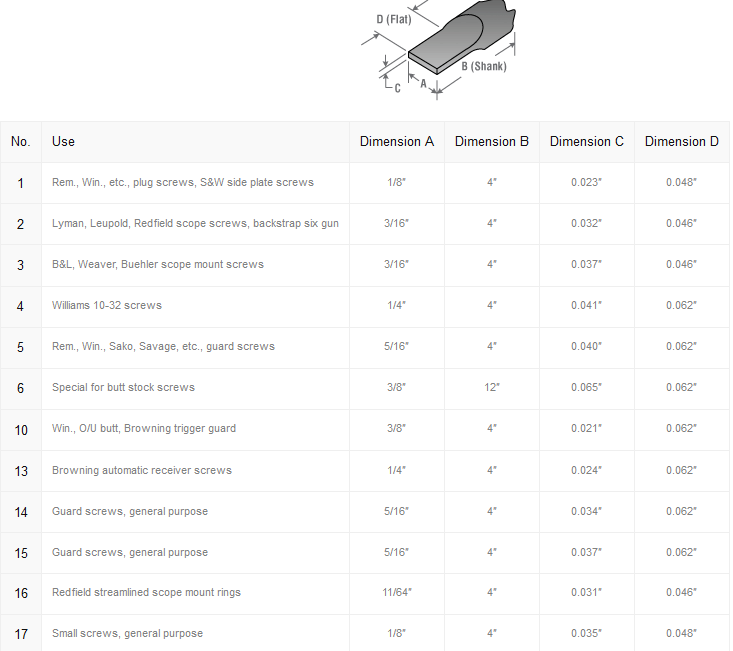733x651 pixels.
Task: Click the 0.023" Dimension C value
Action: coord(587,182)
